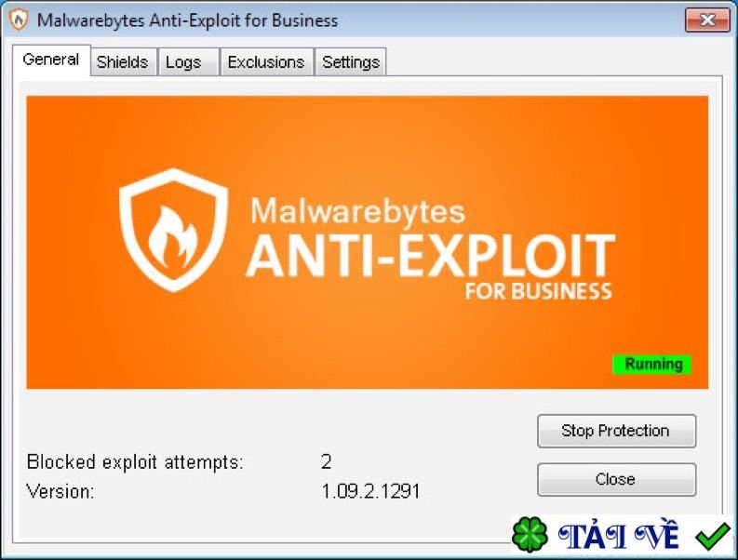Click the ANTI-EXPLOIT banner title text
The width and height of the screenshot is (738, 560).
pyautogui.click(x=431, y=255)
